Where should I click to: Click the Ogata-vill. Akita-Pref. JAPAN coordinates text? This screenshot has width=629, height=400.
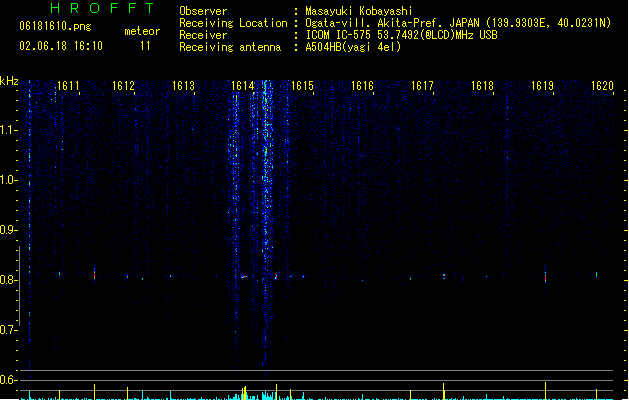click(458, 23)
